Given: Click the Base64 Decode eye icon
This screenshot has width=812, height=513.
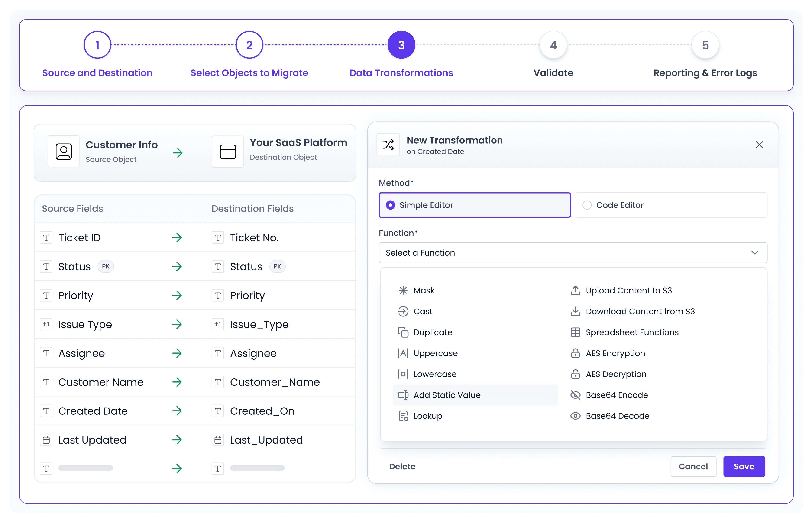Looking at the screenshot, I should tap(575, 416).
